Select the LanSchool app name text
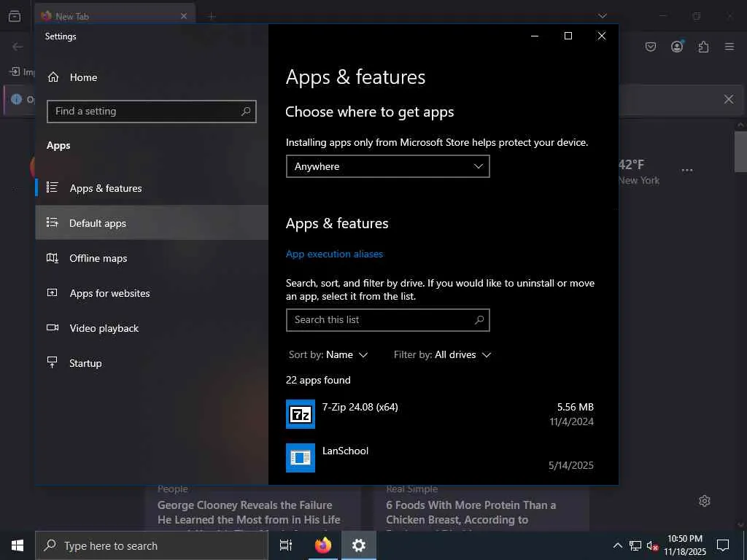 (345, 451)
